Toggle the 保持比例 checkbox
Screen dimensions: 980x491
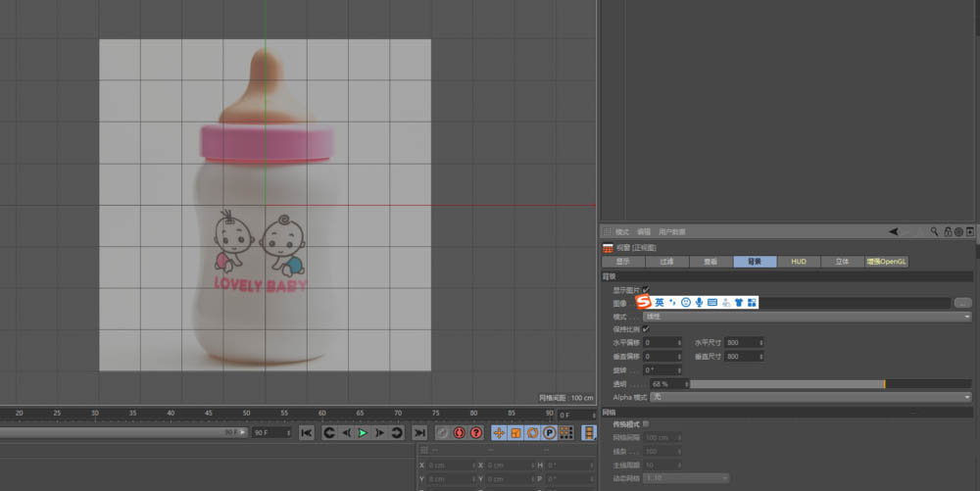646,329
